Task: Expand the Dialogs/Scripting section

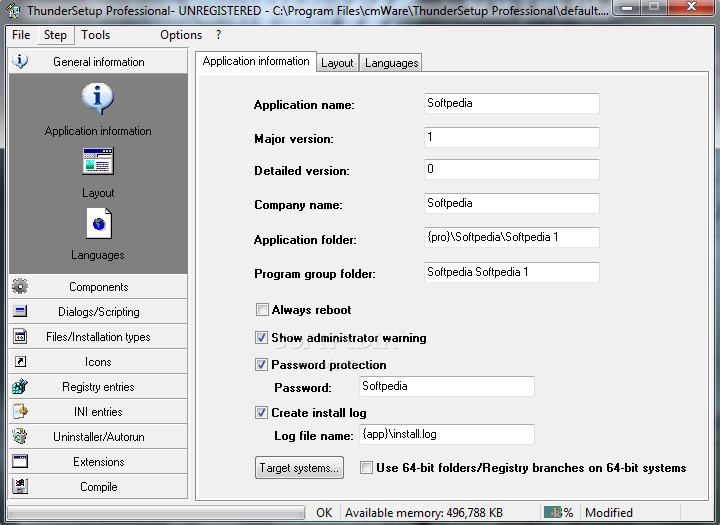Action: 98,311
